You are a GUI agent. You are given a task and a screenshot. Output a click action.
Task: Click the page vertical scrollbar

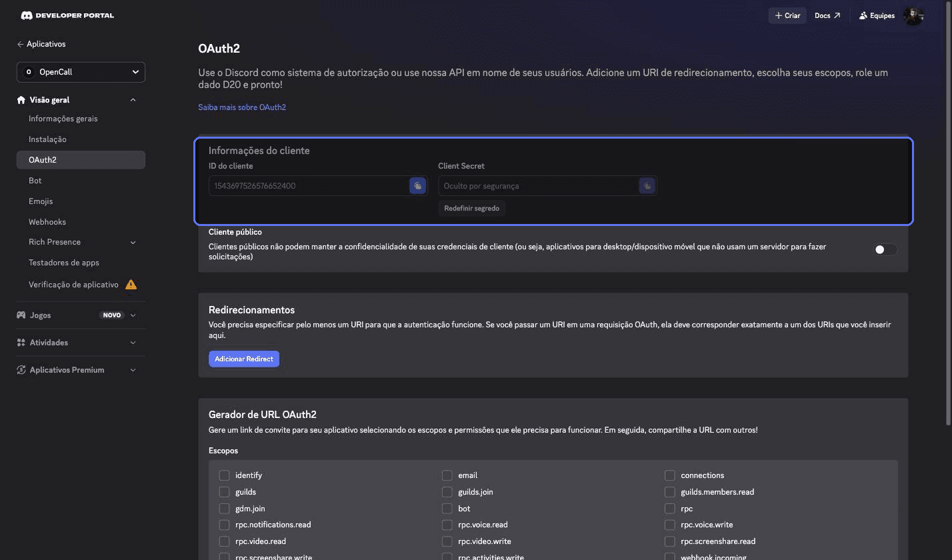[x=948, y=213]
